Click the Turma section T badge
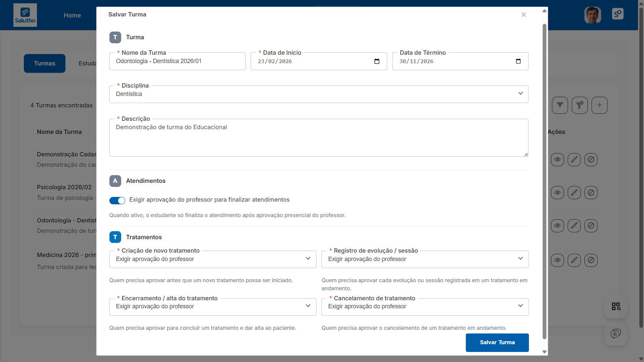This screenshot has height=362, width=644. tap(115, 37)
